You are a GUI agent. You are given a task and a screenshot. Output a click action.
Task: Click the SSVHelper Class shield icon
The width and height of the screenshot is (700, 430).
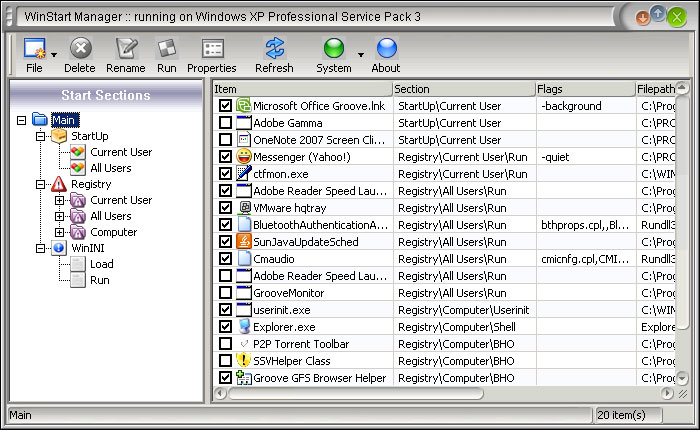coord(244,360)
